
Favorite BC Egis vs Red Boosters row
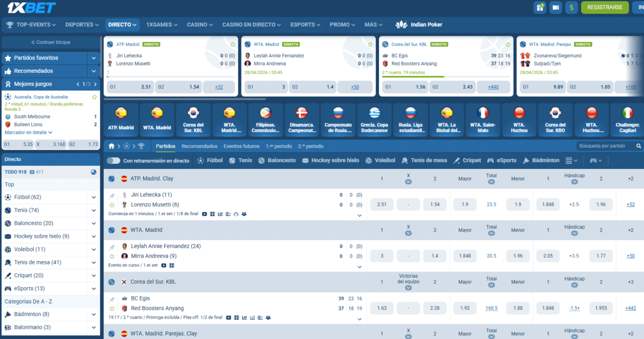point(112,308)
